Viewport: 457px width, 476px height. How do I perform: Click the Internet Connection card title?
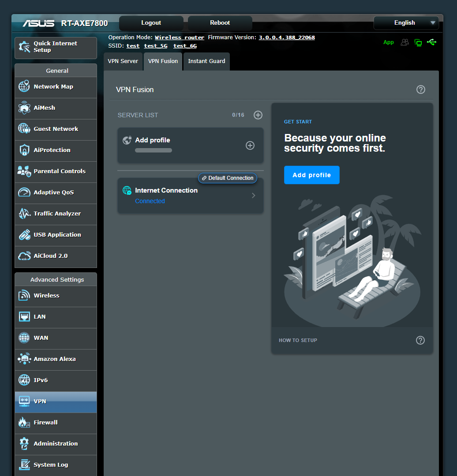point(166,190)
